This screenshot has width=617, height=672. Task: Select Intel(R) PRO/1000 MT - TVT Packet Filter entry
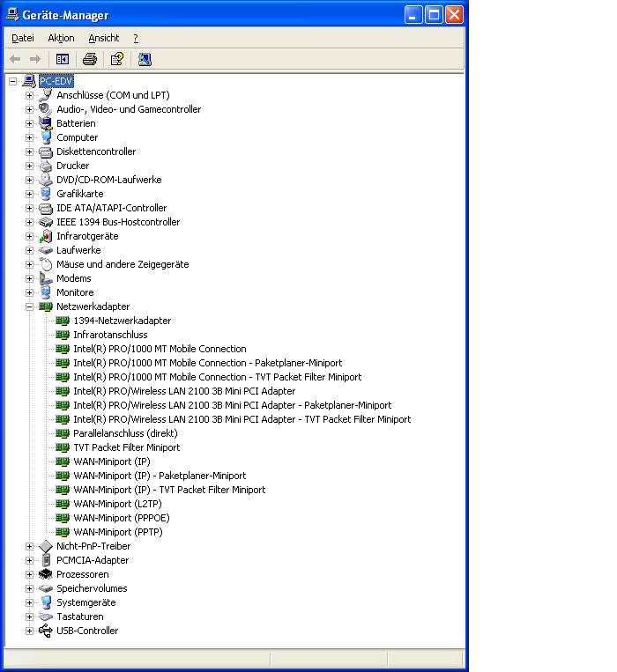218,377
